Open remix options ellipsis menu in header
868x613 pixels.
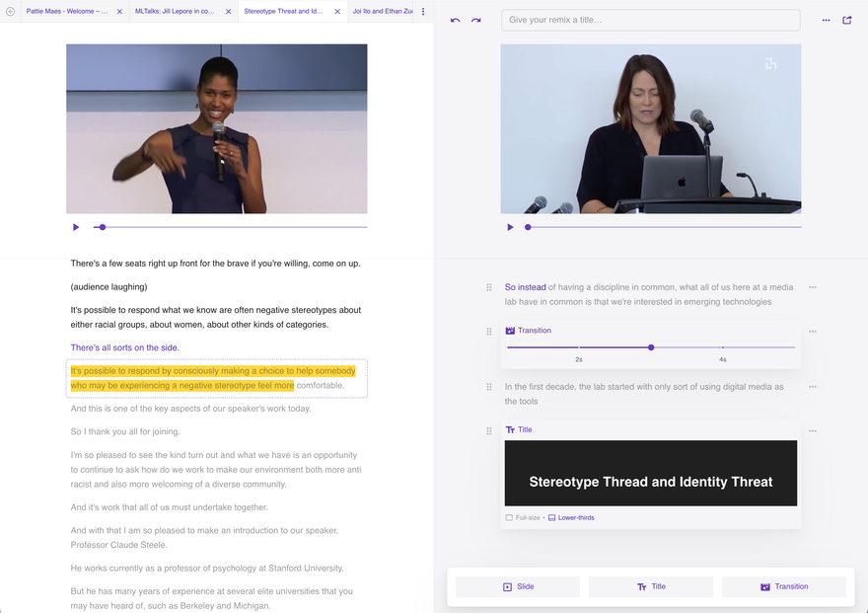827,20
